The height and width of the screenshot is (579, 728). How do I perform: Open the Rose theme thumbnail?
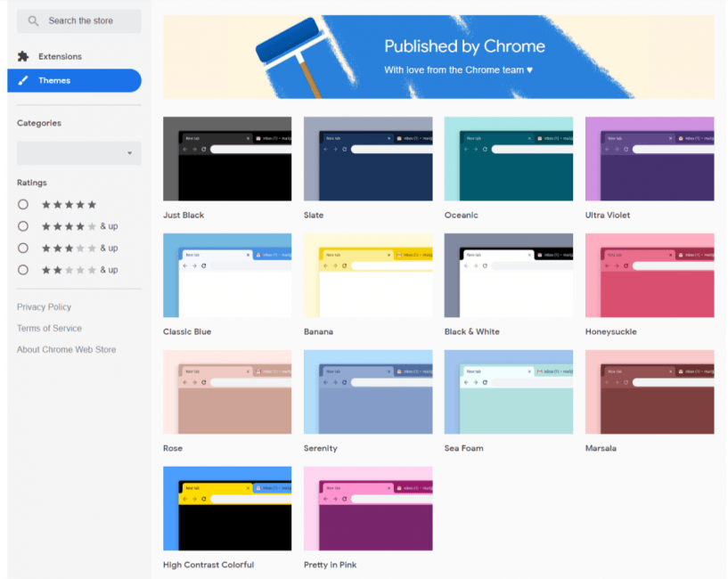[x=227, y=392]
